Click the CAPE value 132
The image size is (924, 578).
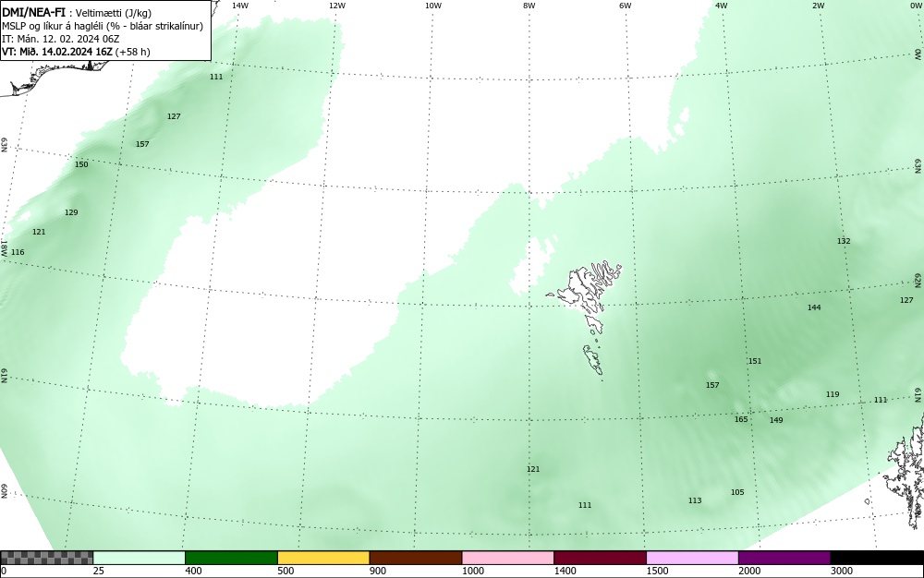[x=844, y=241]
